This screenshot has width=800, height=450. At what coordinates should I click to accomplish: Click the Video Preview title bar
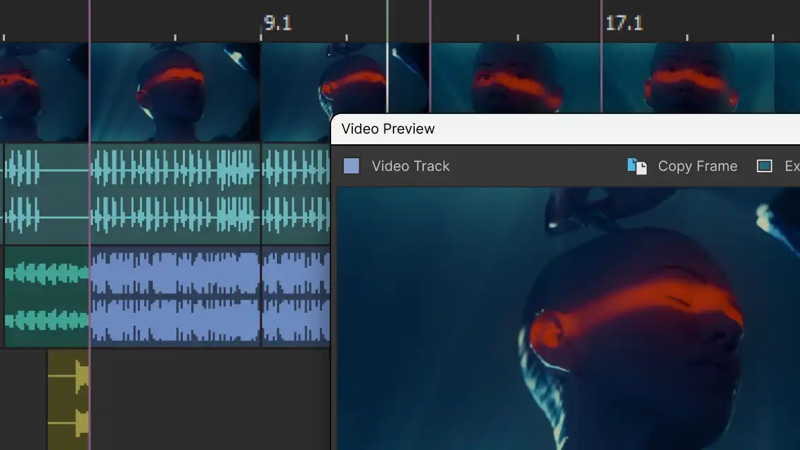coord(565,129)
